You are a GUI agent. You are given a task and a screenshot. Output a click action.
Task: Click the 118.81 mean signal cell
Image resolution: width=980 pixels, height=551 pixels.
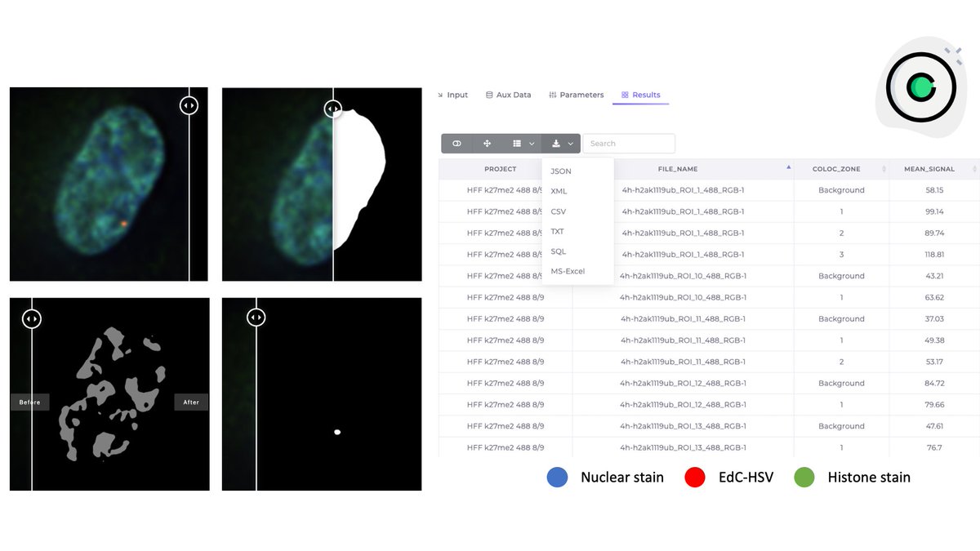(x=934, y=255)
